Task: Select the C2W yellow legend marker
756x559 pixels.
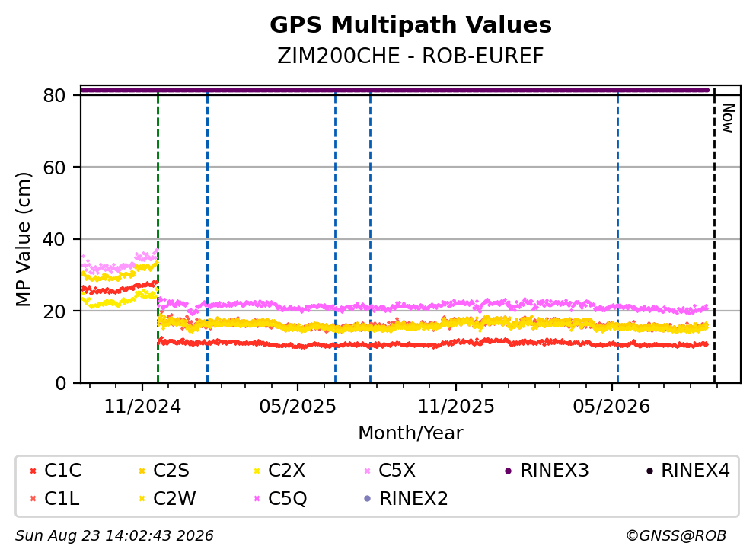Action: [142, 499]
